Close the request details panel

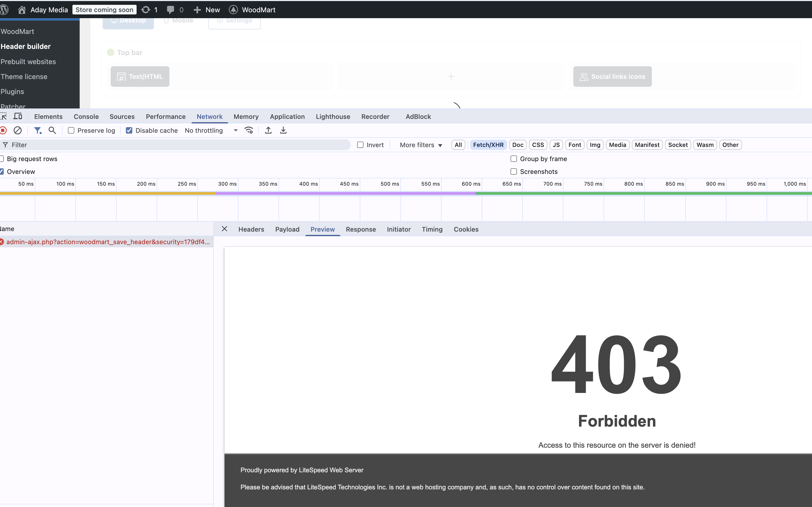[225, 229]
